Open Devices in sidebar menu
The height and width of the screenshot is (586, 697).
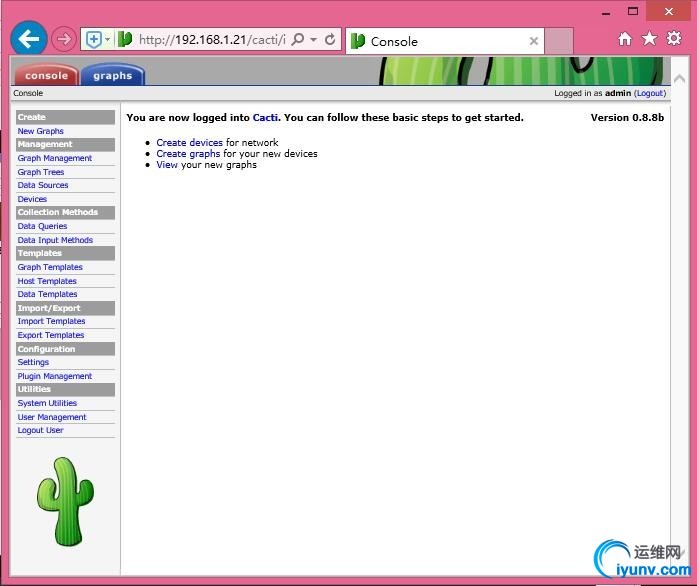click(32, 199)
